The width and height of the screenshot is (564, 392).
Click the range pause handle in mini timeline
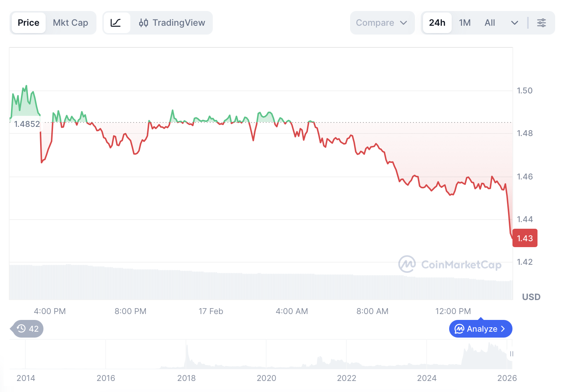pyautogui.click(x=511, y=354)
